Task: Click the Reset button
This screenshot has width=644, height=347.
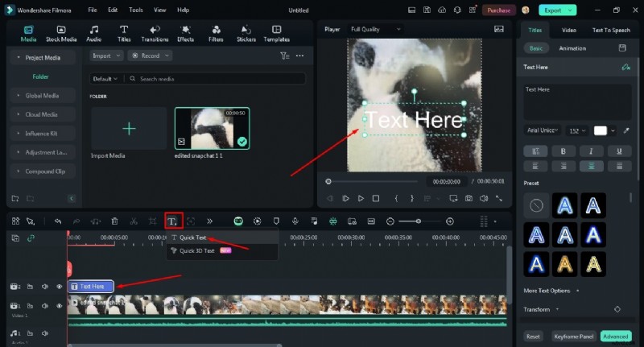Action: (533, 337)
